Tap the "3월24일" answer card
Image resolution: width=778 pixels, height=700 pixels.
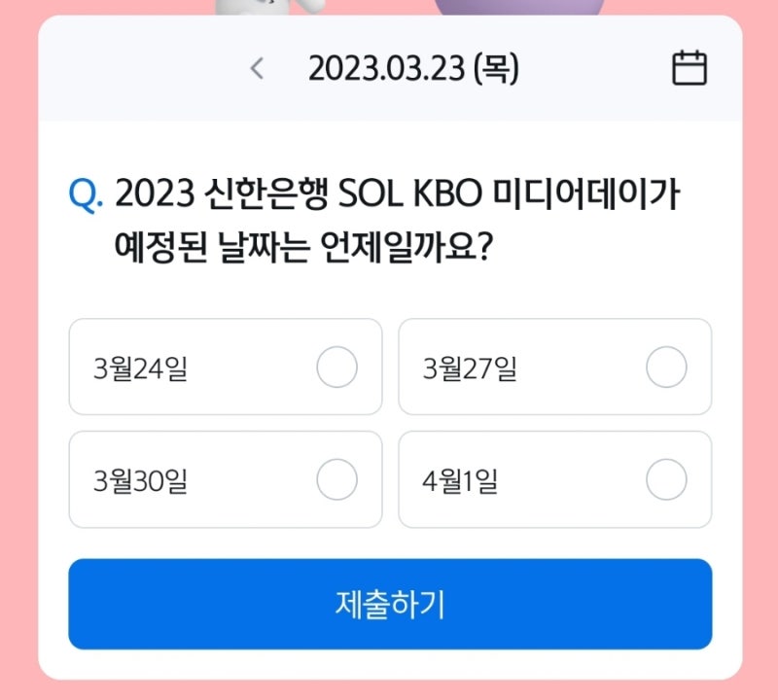coord(224,367)
